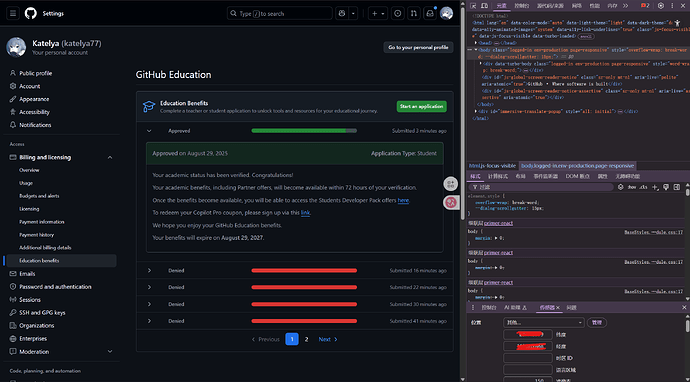Click the 时区 ID timezone input field
The width and height of the screenshot is (690, 382).
point(528,358)
